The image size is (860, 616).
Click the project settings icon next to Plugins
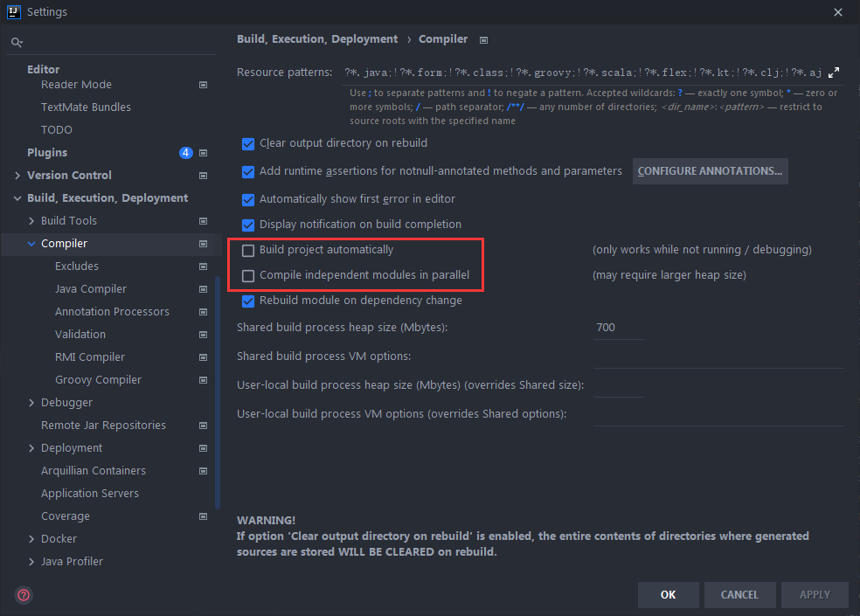(203, 153)
